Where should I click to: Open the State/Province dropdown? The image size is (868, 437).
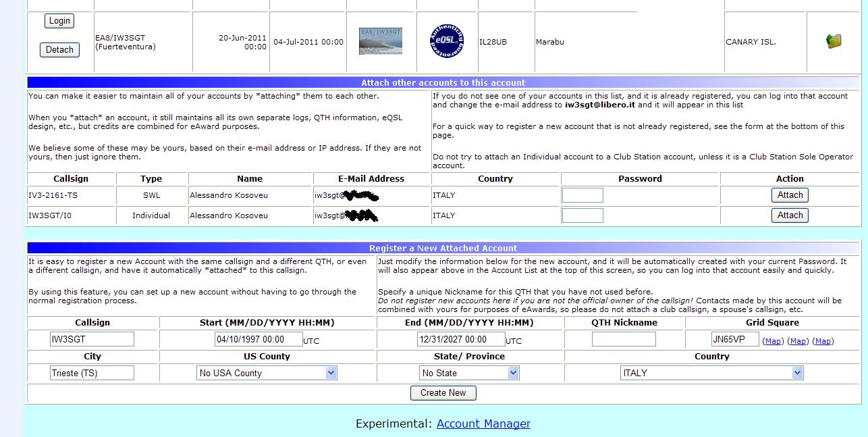coord(469,373)
